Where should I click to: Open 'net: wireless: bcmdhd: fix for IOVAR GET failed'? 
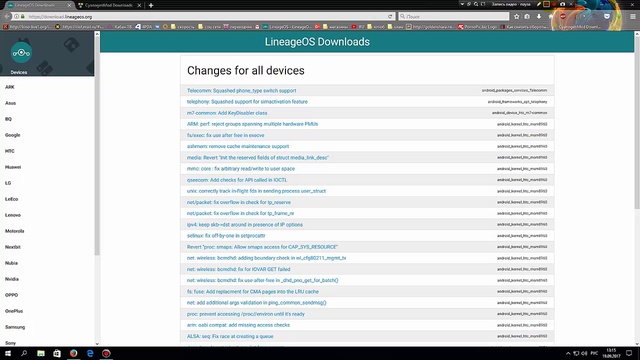[x=239, y=269]
